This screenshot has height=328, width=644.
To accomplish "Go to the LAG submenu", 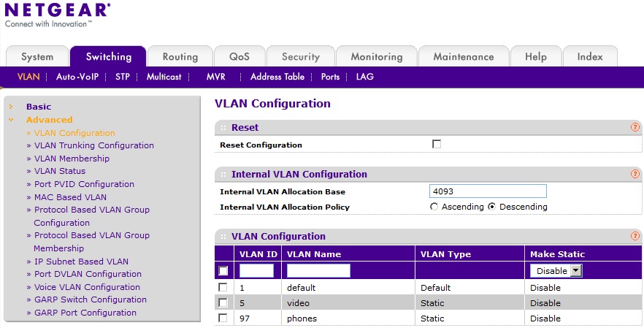I will (365, 77).
